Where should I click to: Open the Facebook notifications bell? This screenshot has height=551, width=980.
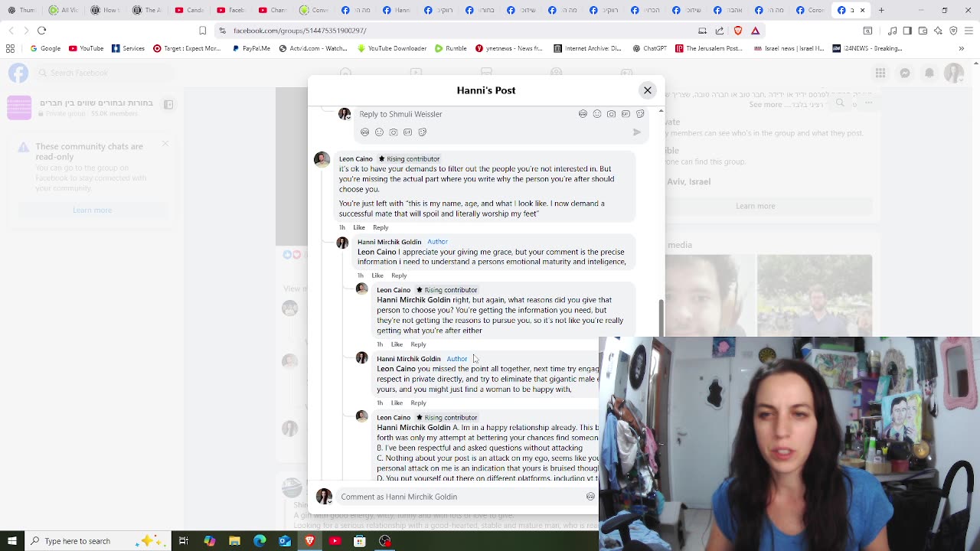tap(929, 73)
